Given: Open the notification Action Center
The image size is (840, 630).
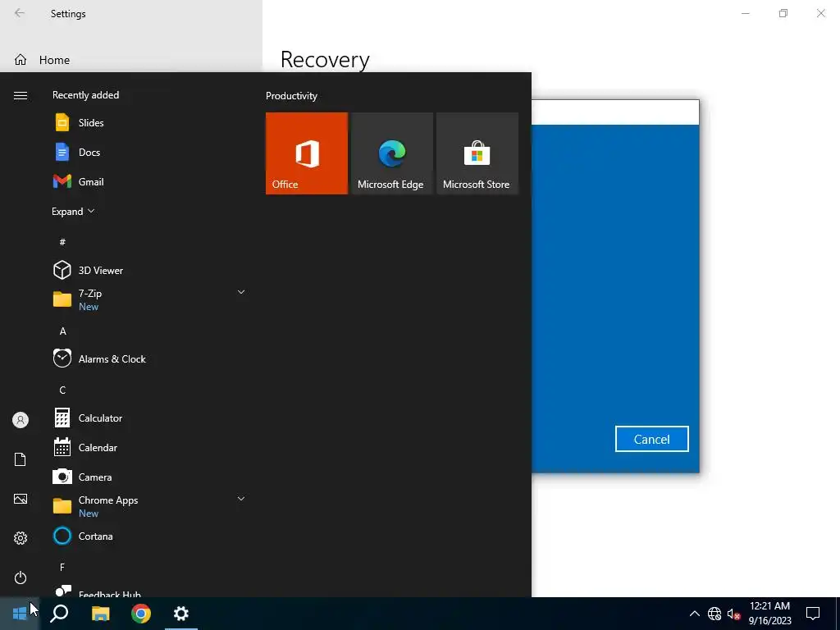Looking at the screenshot, I should coord(813,614).
